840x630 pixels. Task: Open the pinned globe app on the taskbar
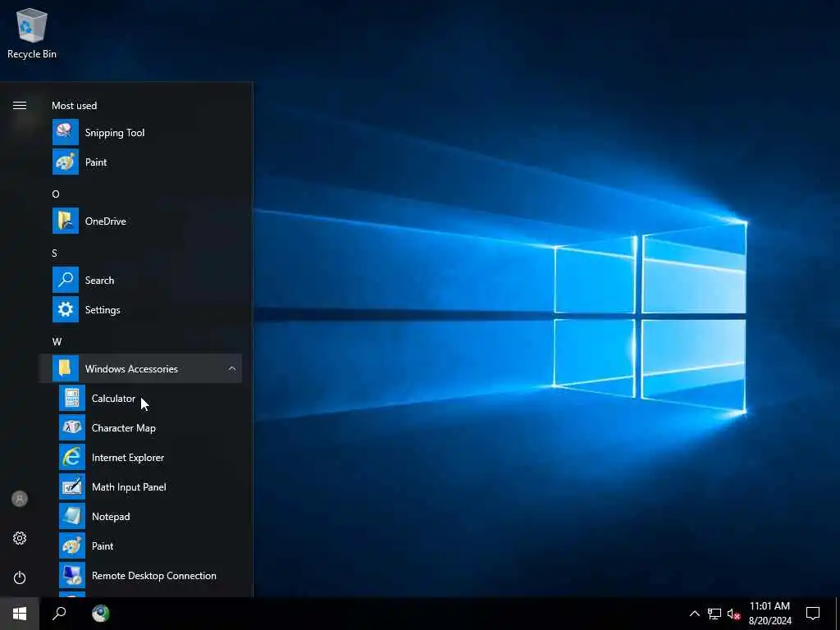pos(100,614)
